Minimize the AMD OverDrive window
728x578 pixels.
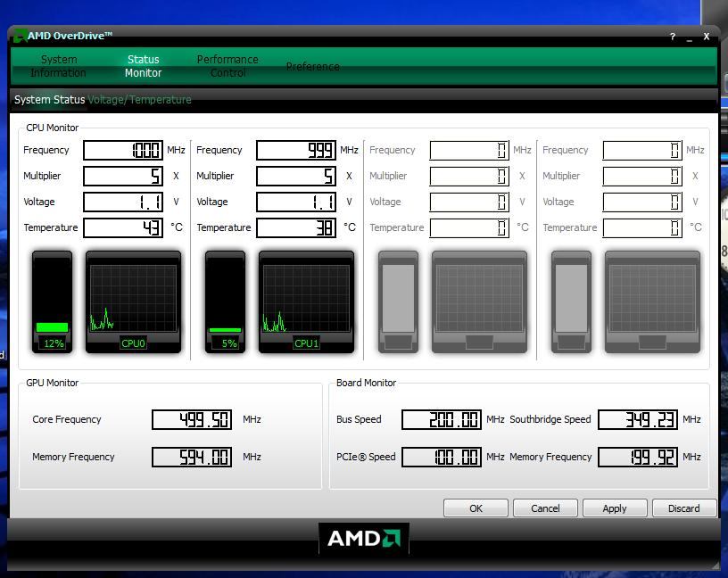point(690,37)
